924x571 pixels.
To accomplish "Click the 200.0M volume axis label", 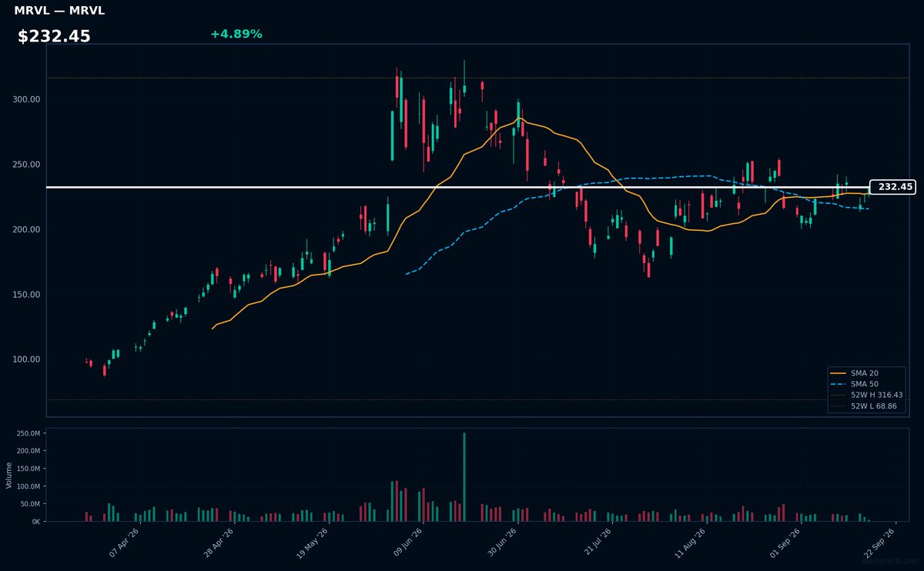I will point(28,451).
